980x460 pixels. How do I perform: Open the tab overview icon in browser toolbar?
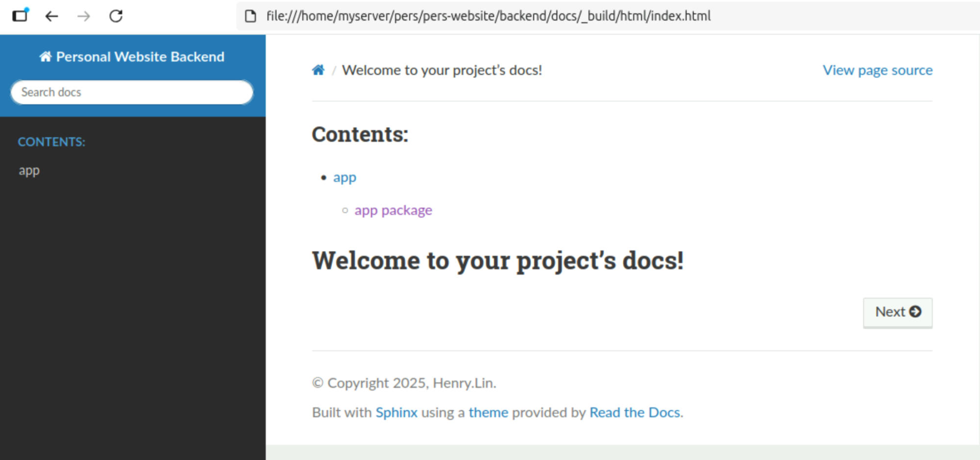point(20,16)
